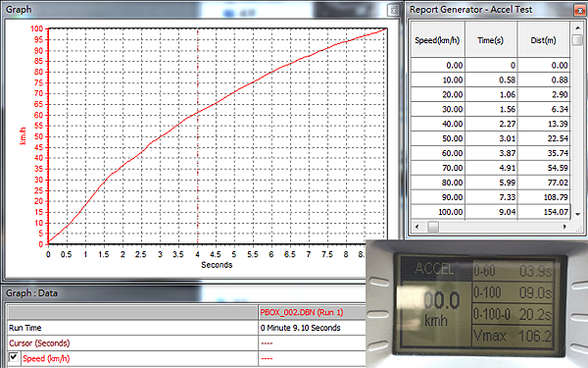Select the Speed(km/h) column header
Screen dimensions: 588x368
point(438,39)
